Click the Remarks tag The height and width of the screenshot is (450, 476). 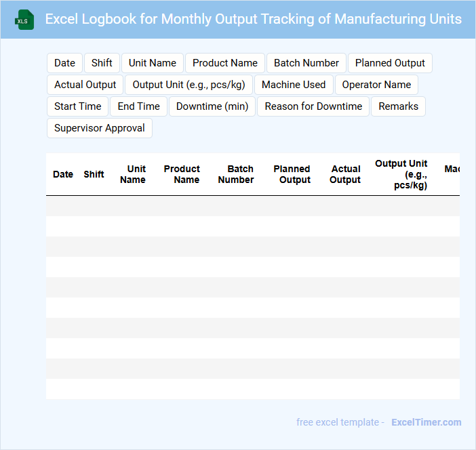[398, 106]
